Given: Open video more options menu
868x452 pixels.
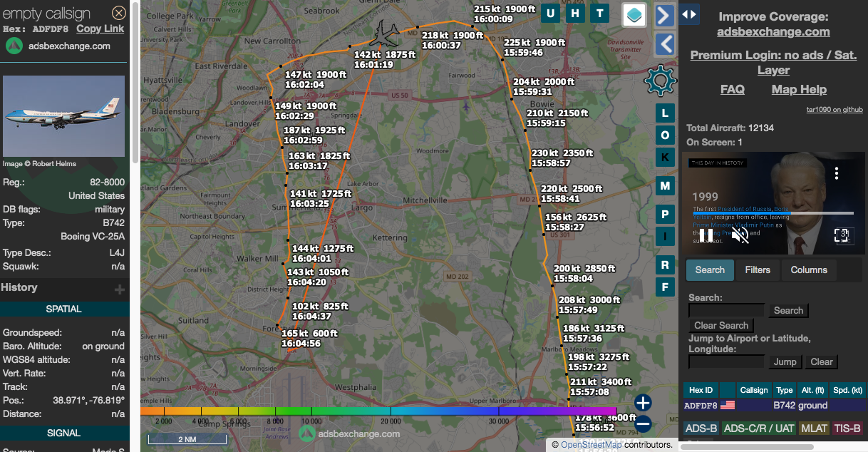Looking at the screenshot, I should coord(837,173).
